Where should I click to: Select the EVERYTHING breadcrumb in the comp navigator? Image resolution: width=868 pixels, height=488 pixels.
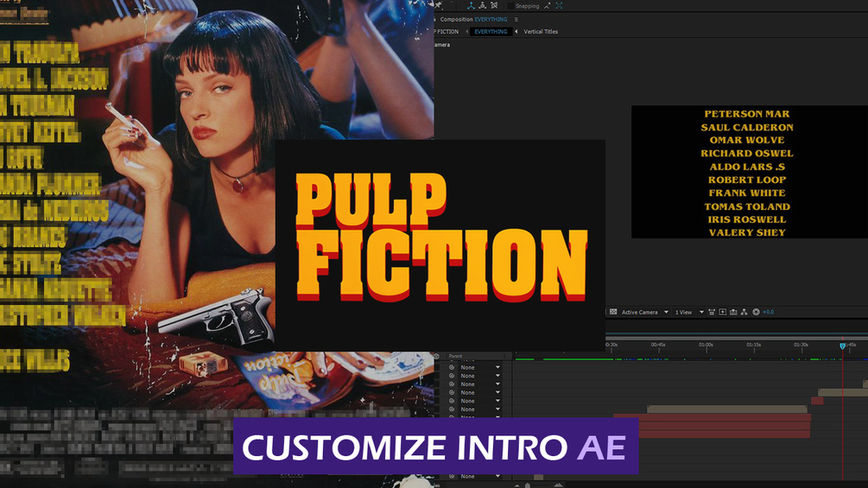[491, 32]
